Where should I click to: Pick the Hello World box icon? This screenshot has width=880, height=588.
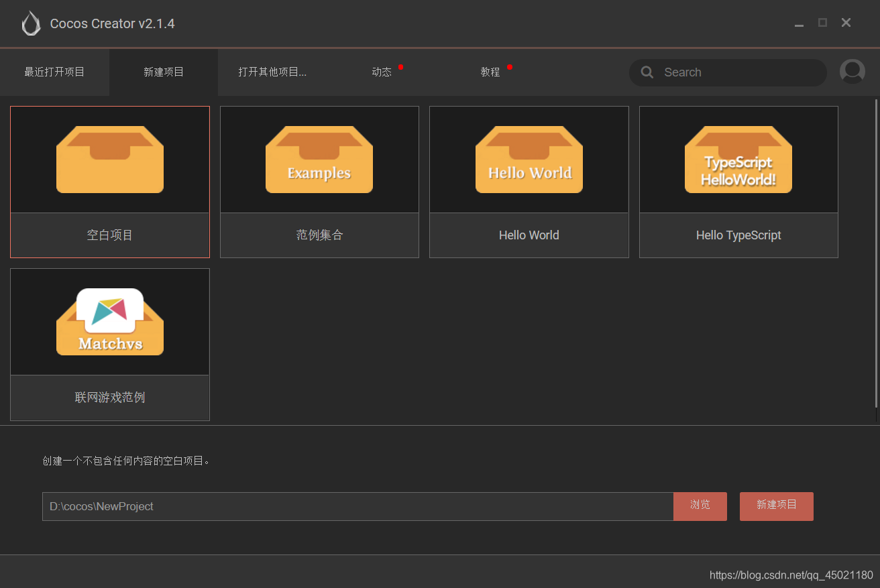coord(529,160)
